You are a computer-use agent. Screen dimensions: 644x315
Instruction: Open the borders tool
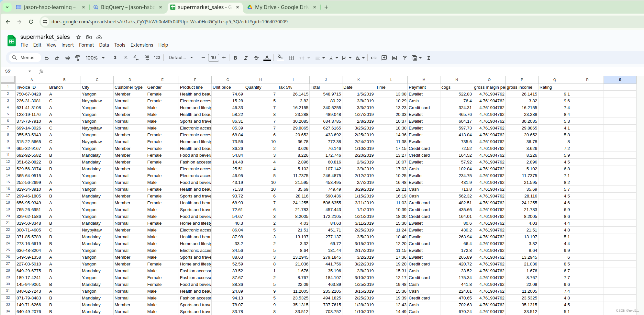tap(291, 58)
